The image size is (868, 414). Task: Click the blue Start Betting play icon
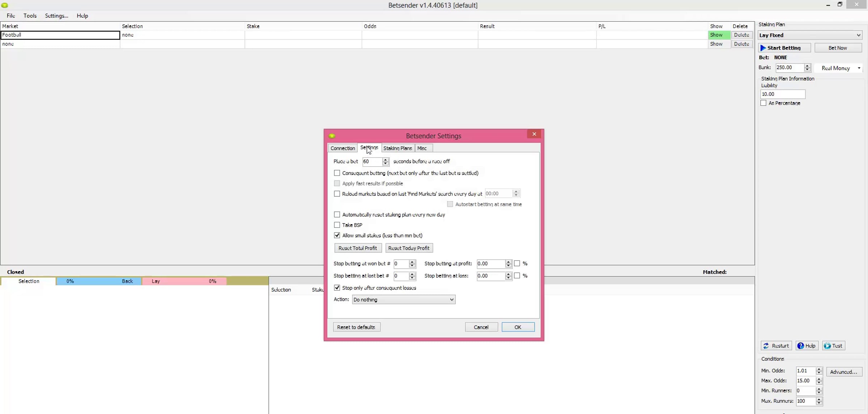click(763, 48)
